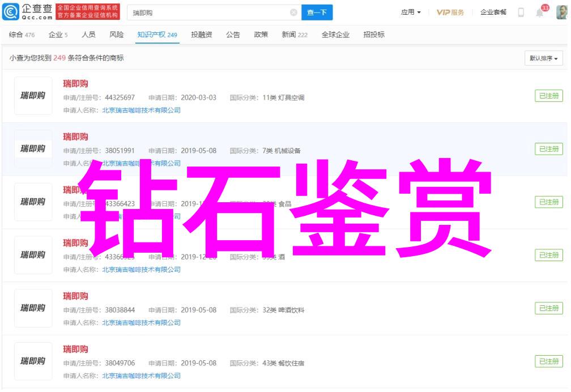Select class text 7类 机械设备
This screenshot has width=571, height=392.
point(282,151)
